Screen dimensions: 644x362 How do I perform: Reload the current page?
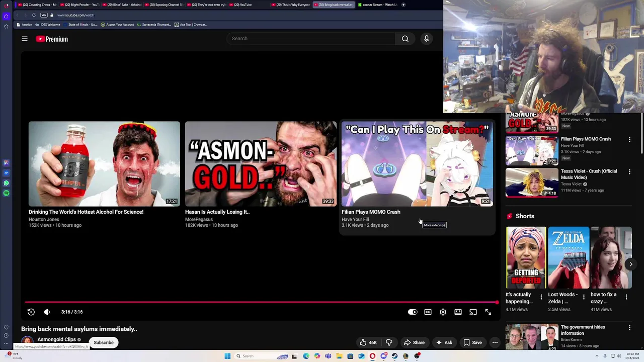point(34,15)
